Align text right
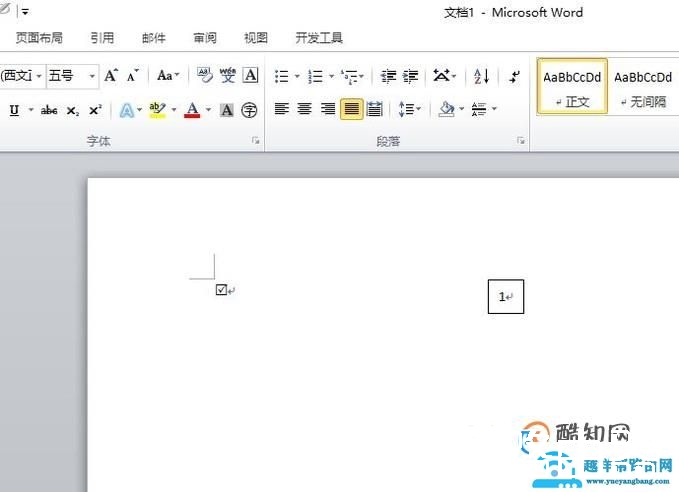Image resolution: width=679 pixels, height=492 pixels. click(328, 109)
